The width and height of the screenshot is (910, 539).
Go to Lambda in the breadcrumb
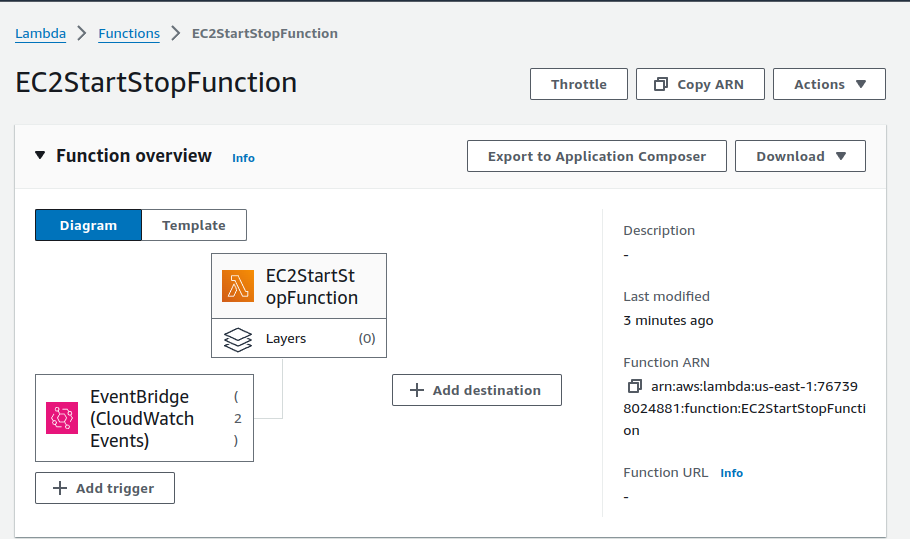coord(41,33)
